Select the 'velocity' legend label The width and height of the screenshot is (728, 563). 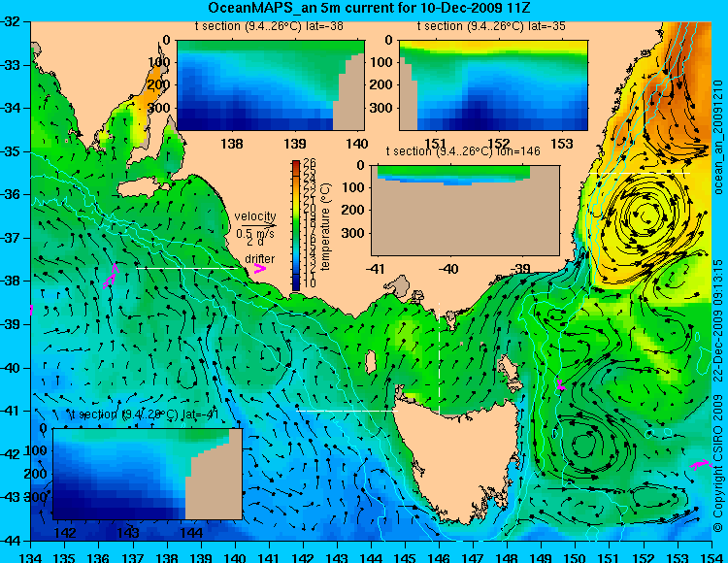tap(255, 216)
